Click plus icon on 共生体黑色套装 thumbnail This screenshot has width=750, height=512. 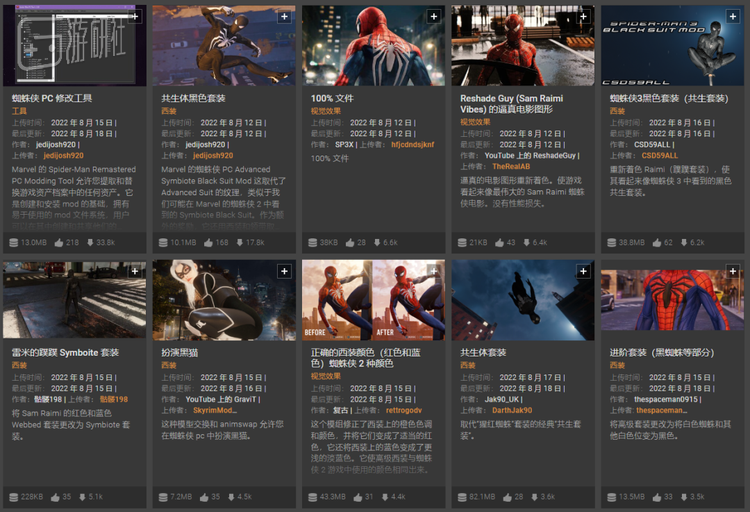point(284,17)
